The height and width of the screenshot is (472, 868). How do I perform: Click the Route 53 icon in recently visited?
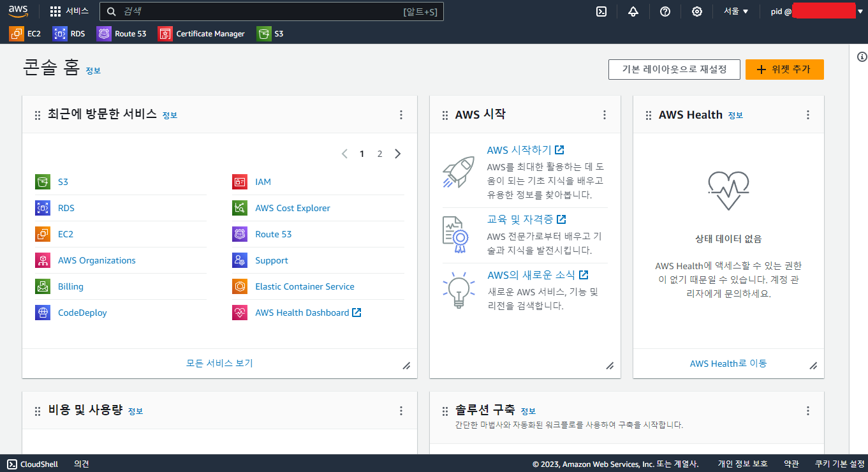(x=240, y=234)
